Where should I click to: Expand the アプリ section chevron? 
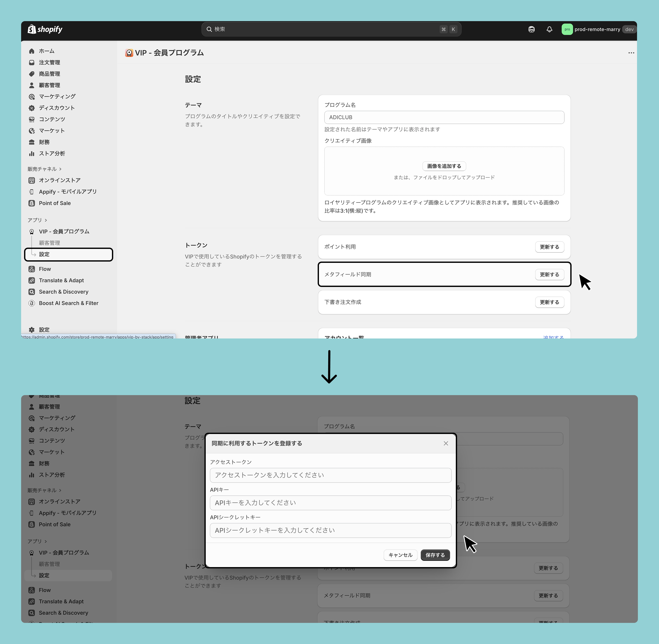[x=46, y=220]
